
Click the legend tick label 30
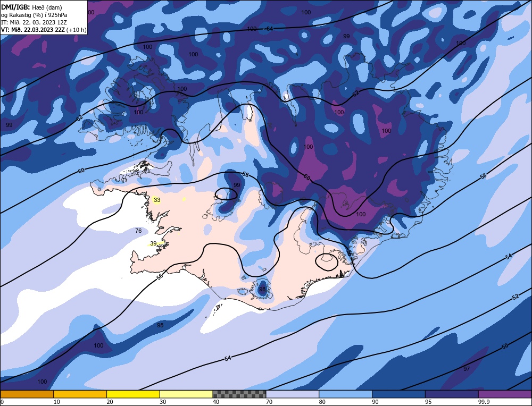tap(163, 402)
